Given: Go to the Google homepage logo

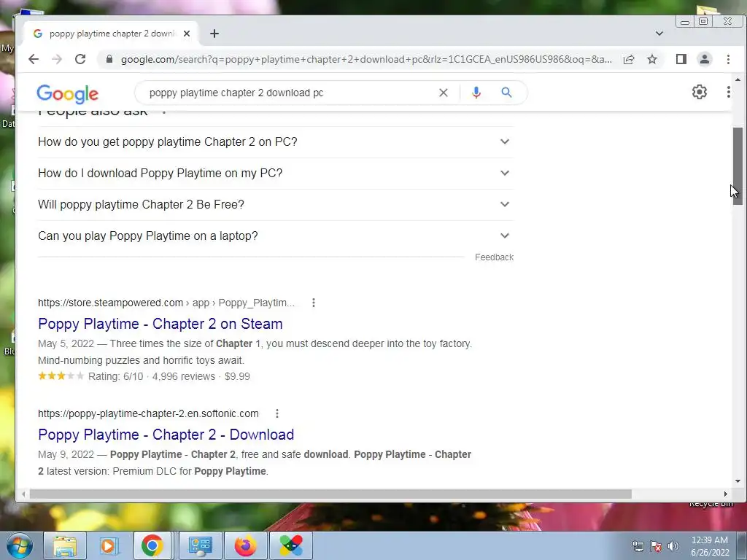Looking at the screenshot, I should coord(68,94).
